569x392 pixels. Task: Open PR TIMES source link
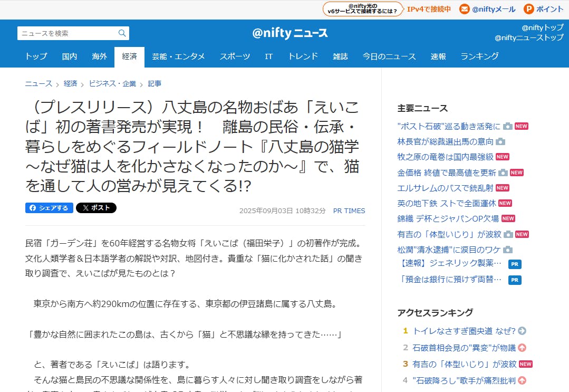(349, 211)
